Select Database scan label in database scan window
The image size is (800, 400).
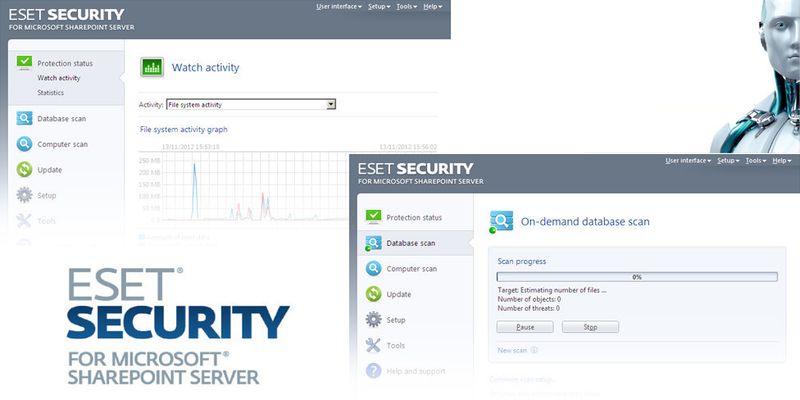point(411,243)
